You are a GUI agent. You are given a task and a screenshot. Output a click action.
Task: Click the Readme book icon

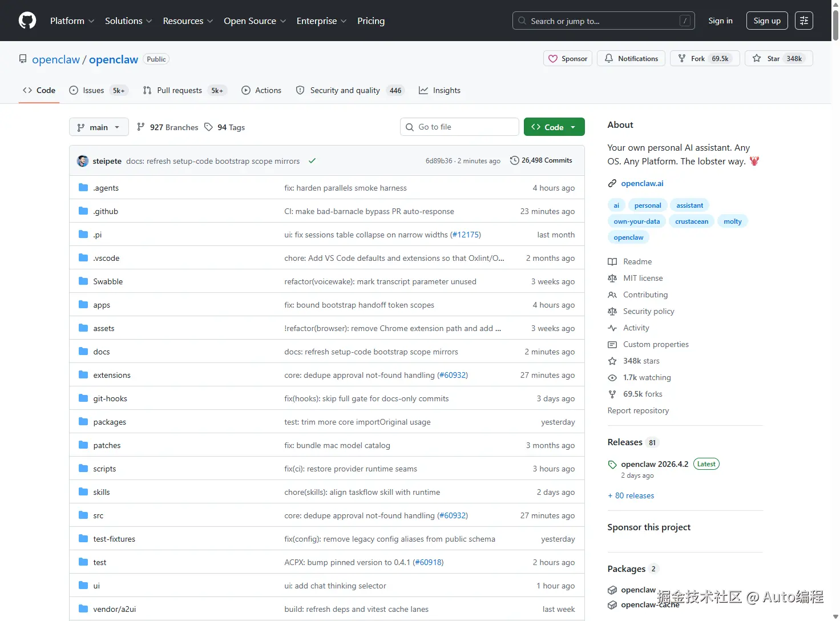612,261
